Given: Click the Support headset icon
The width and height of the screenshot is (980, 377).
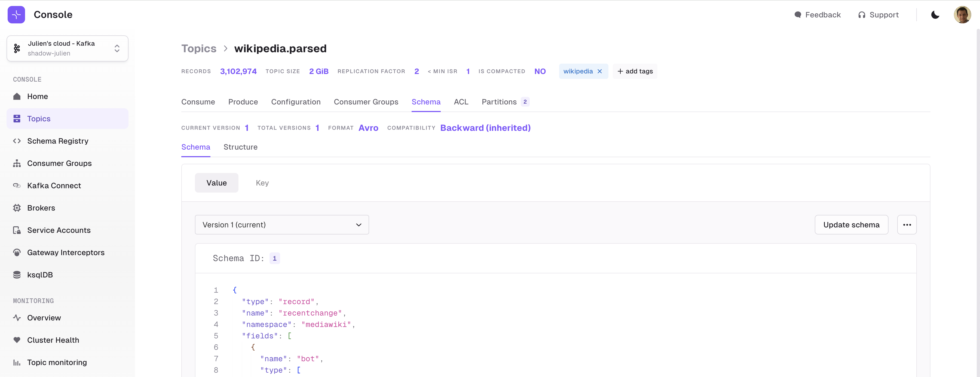Looking at the screenshot, I should click(x=862, y=15).
